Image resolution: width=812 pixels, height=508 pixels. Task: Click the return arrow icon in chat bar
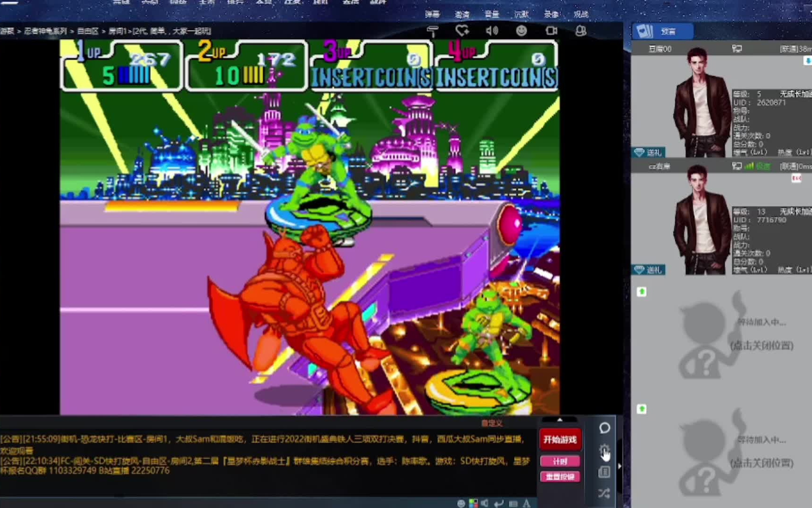click(x=499, y=503)
